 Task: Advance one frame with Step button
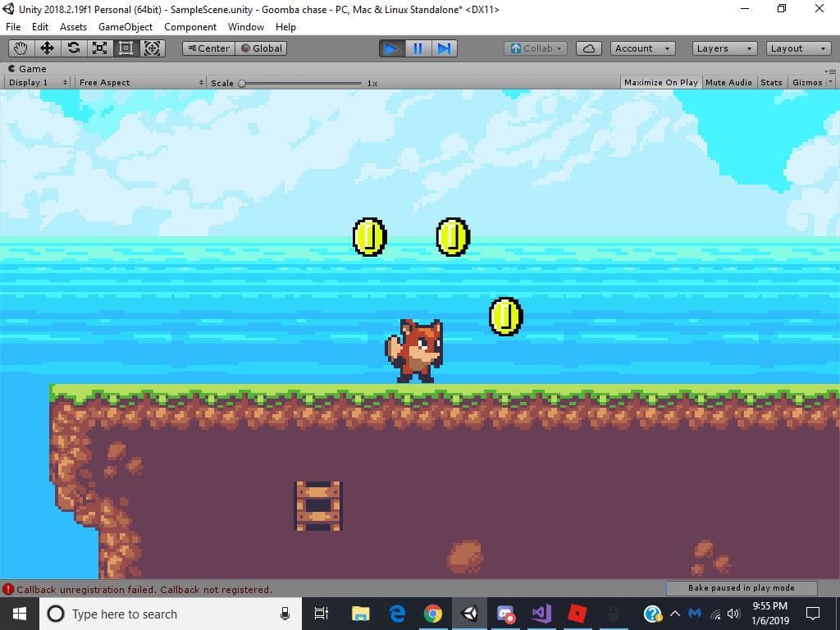coord(444,48)
